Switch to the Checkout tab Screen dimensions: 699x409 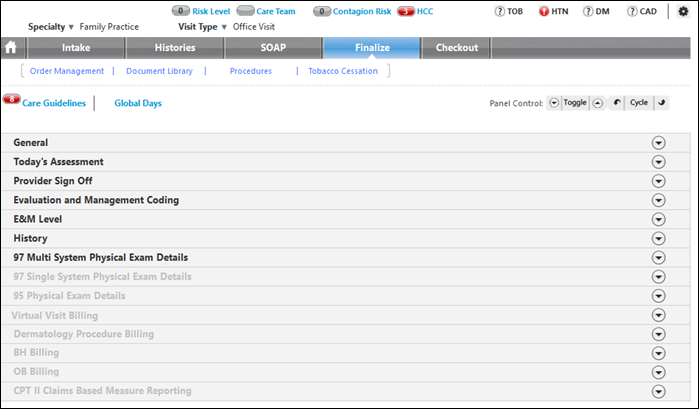(456, 48)
